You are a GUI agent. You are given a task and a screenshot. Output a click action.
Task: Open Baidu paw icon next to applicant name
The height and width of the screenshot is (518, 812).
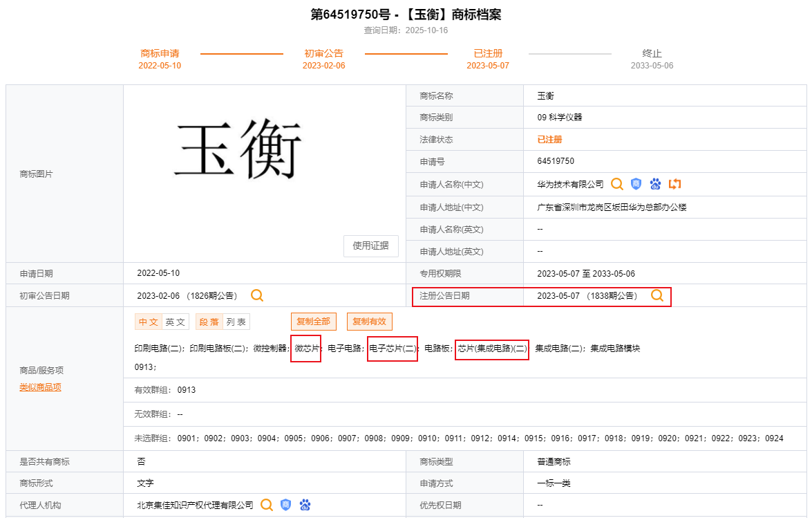pos(655,184)
